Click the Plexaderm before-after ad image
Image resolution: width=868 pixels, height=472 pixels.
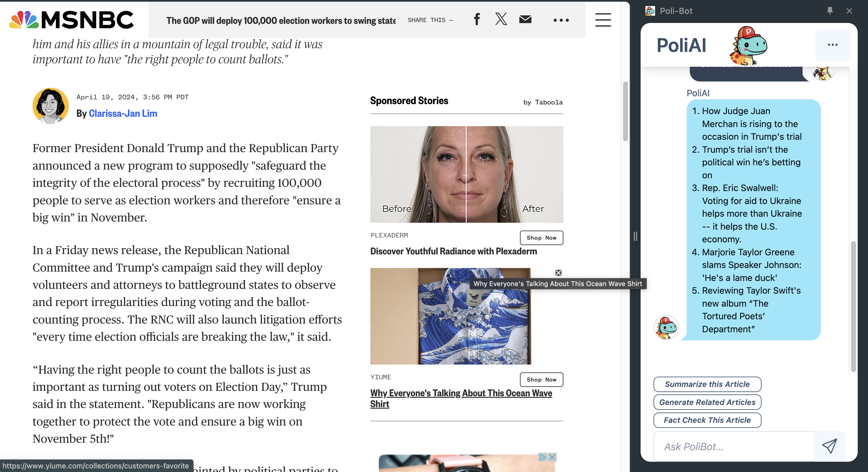(x=466, y=174)
